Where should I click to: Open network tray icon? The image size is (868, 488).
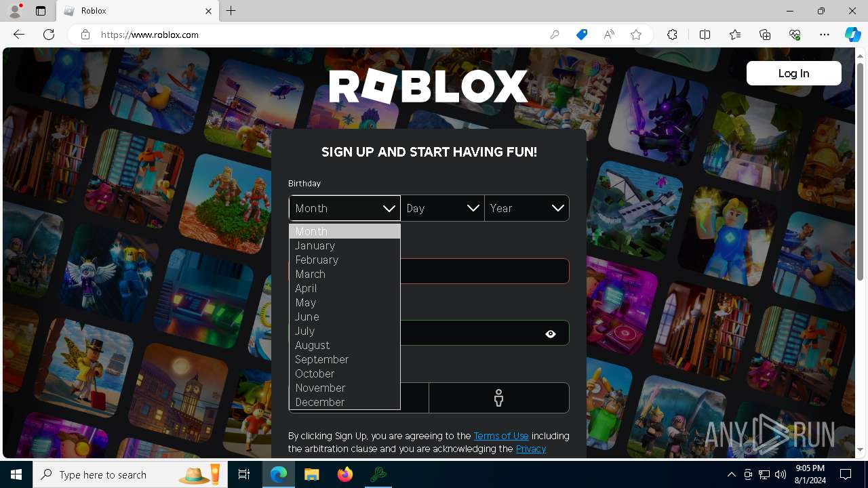(x=764, y=474)
